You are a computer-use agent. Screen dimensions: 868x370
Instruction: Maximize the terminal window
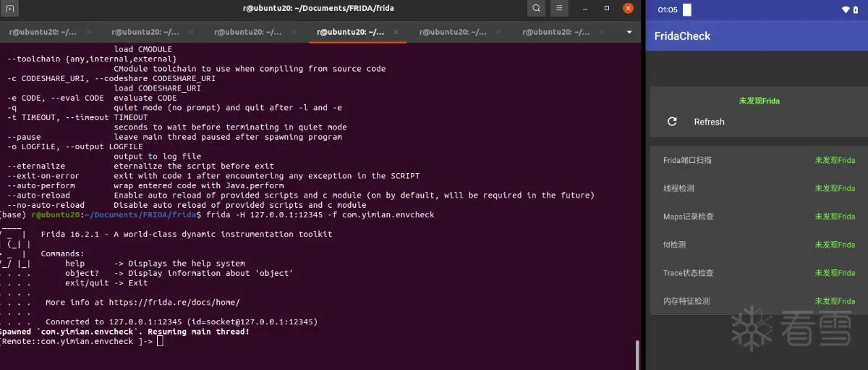[607, 9]
